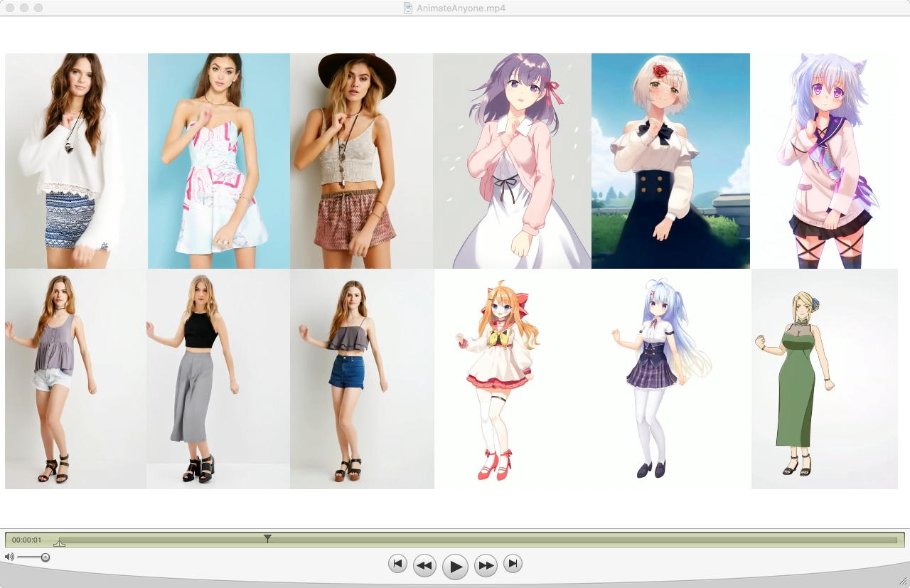Click the volume slider knob

pos(45,557)
